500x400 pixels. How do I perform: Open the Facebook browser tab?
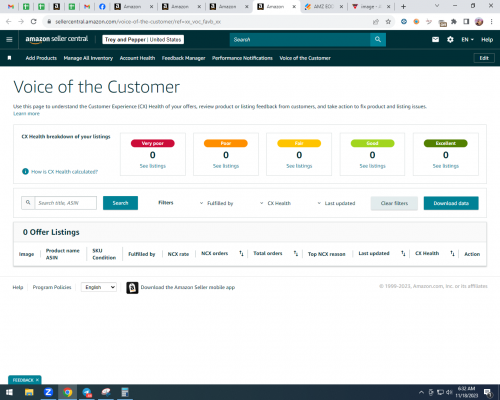click(102, 6)
